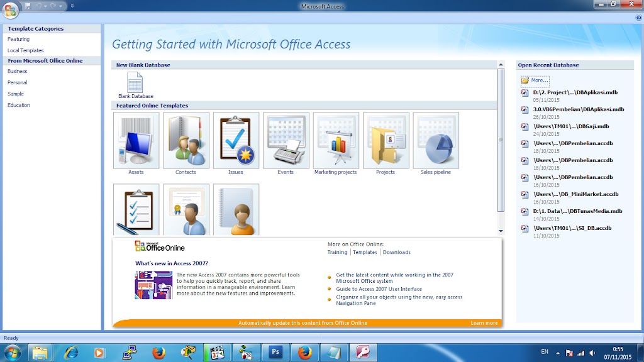Open recent file D:\2. Project\...\DBAplikasi.mdb
Screen dimensions: 644x362
point(575,92)
